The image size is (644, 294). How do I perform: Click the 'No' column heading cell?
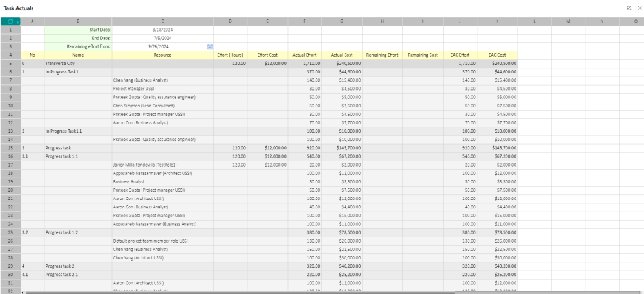click(x=32, y=55)
